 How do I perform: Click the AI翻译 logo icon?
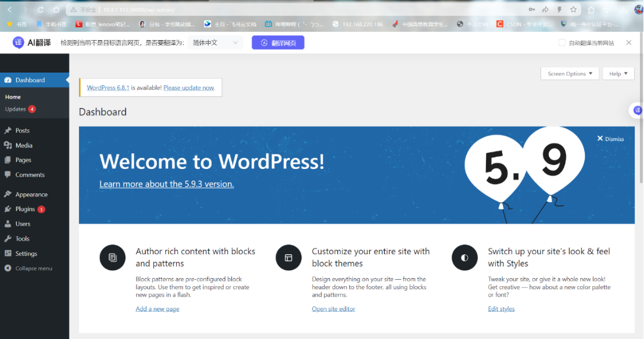pyautogui.click(x=18, y=42)
